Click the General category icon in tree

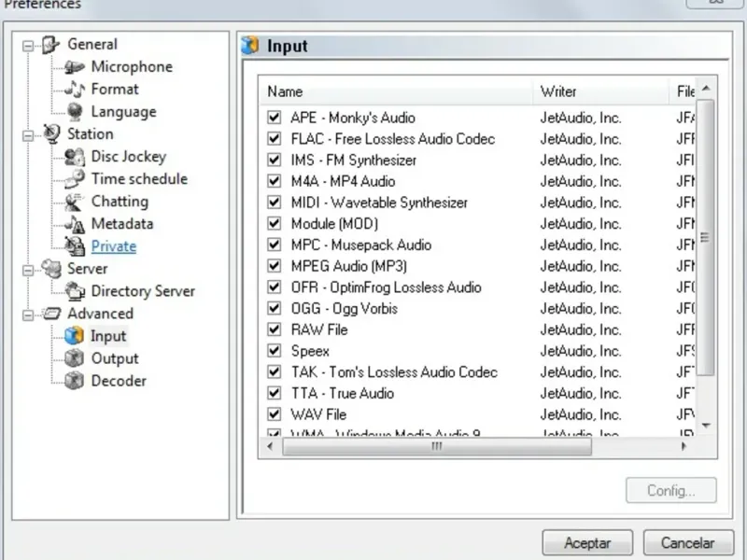pyautogui.click(x=50, y=45)
